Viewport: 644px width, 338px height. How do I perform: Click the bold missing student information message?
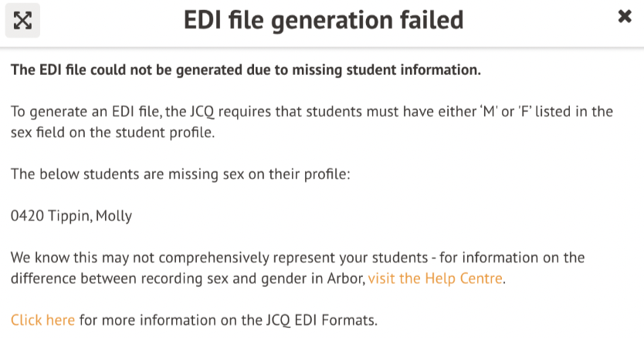[246, 70]
